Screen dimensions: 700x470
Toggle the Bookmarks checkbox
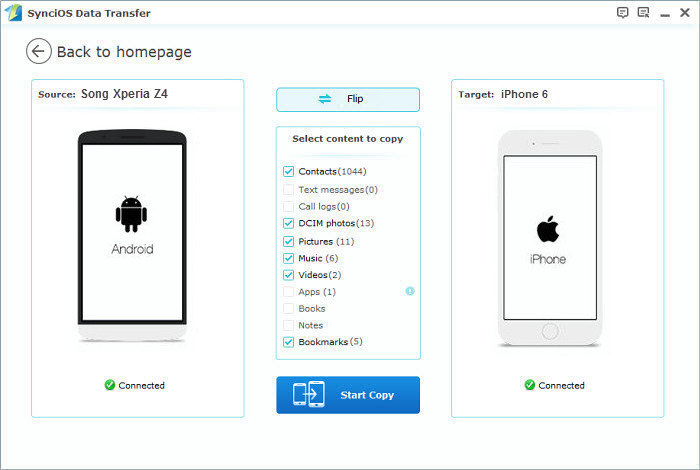[x=288, y=342]
